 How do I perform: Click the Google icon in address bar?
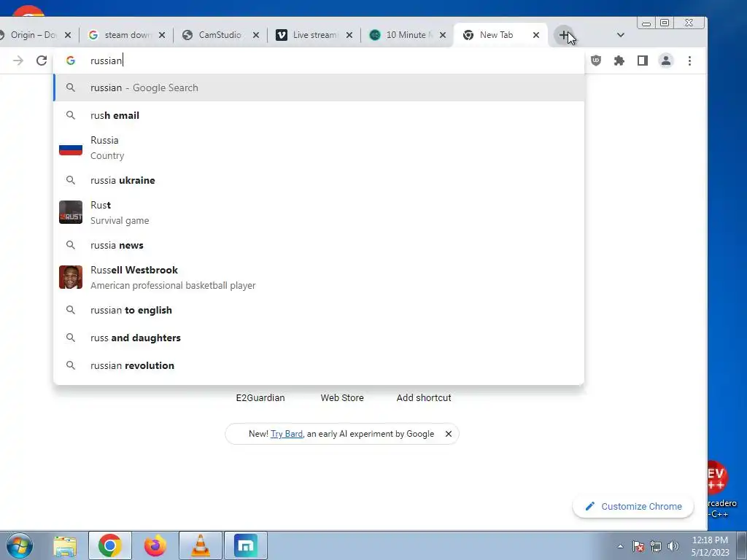[x=71, y=61]
